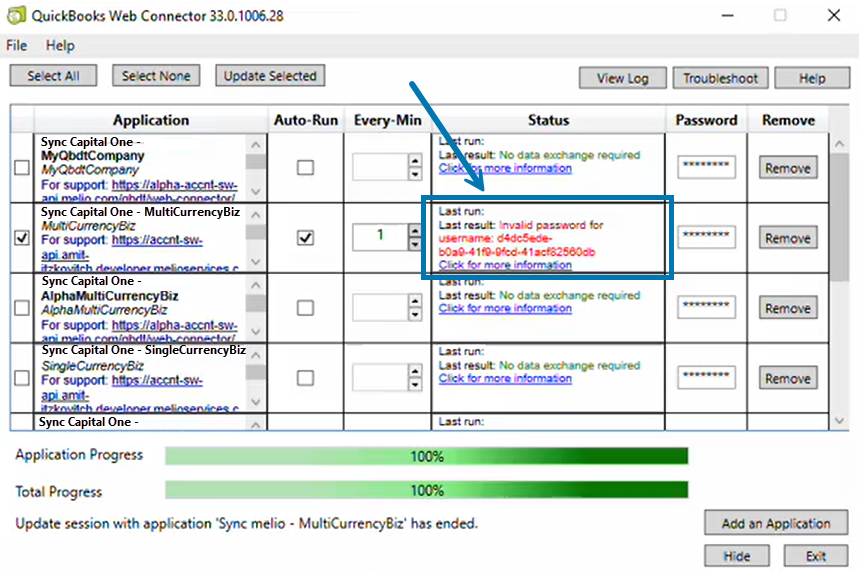Click the QuickBooks Web Connector title icon
This screenshot has height=571, width=859.
(15, 16)
